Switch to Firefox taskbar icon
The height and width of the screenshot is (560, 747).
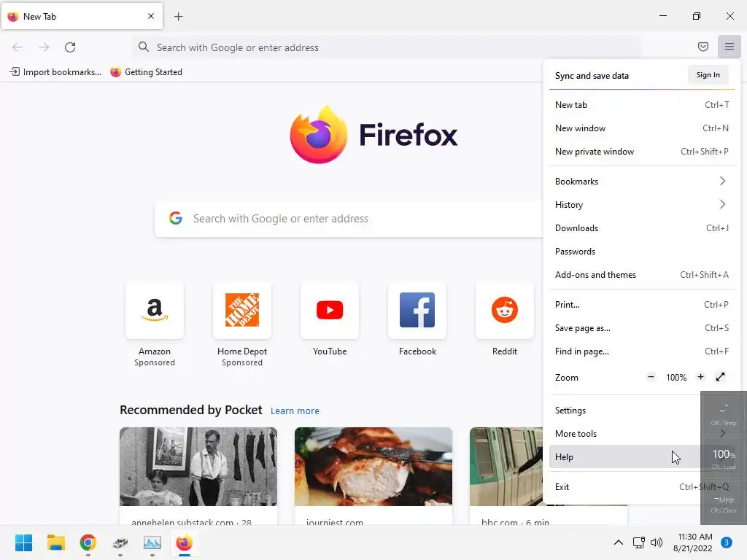point(184,542)
